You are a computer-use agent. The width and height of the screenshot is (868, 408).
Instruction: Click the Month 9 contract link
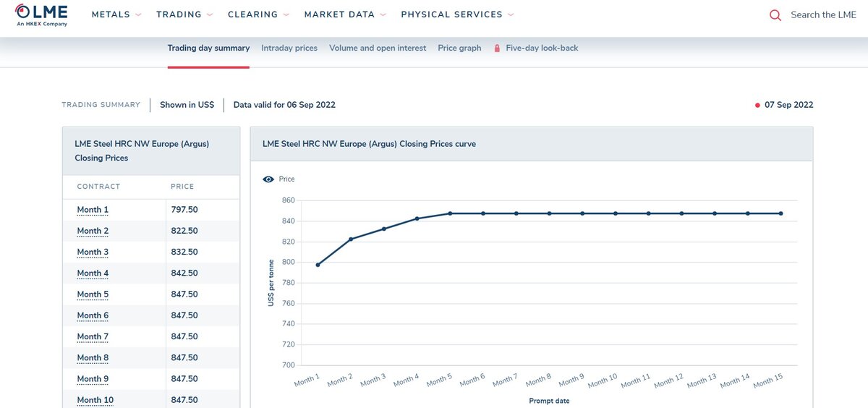click(93, 378)
